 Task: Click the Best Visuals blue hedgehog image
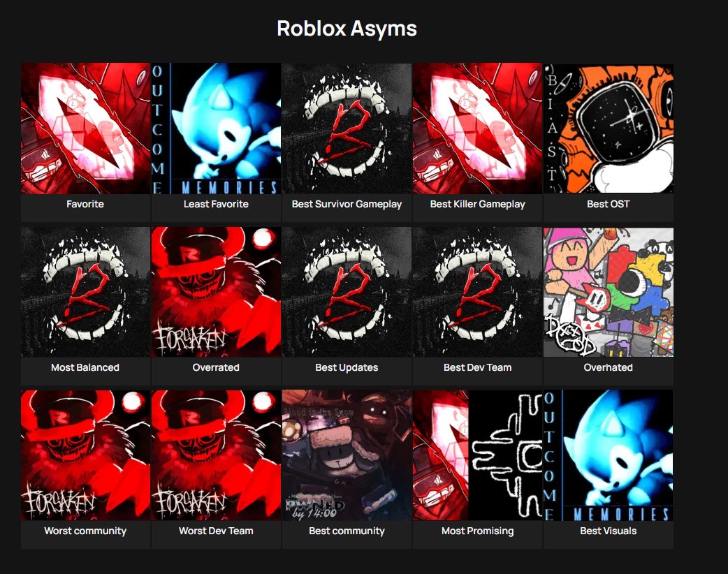point(609,455)
